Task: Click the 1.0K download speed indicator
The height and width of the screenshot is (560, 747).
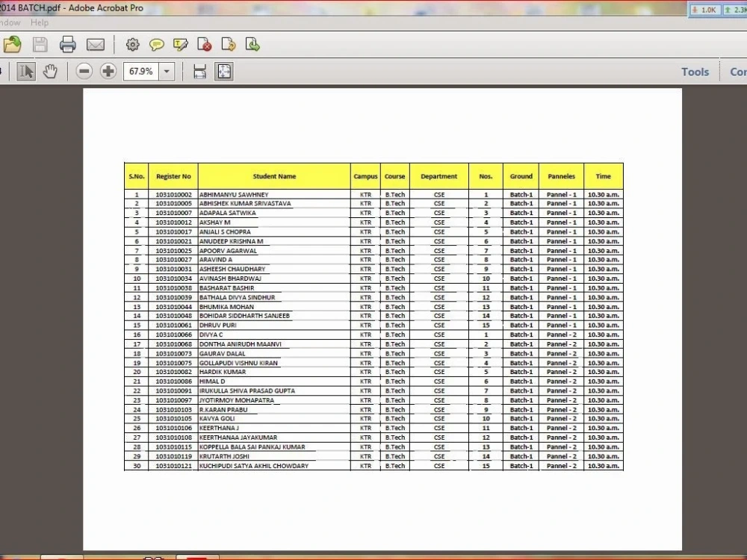Action: 704,10
